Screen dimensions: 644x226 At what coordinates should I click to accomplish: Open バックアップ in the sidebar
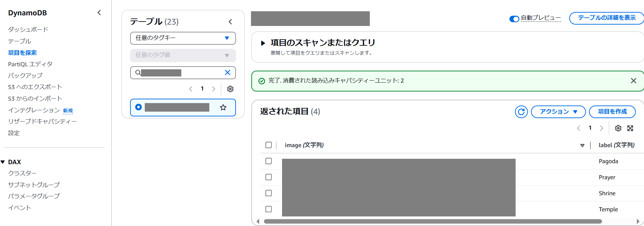(25, 75)
